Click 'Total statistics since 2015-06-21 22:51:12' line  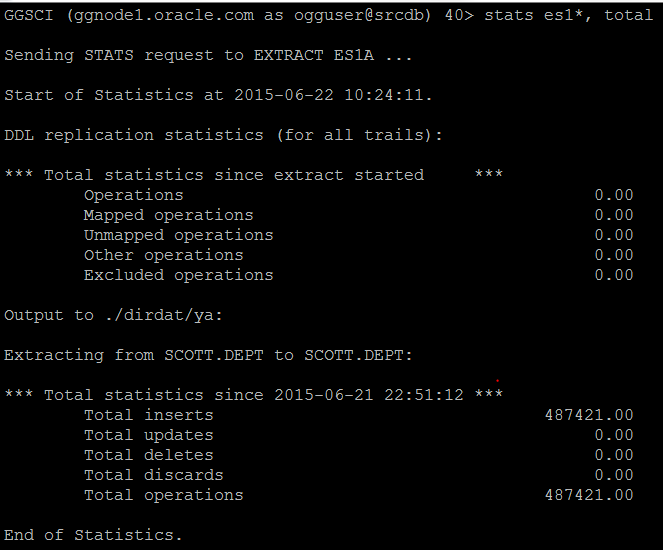tap(253, 395)
